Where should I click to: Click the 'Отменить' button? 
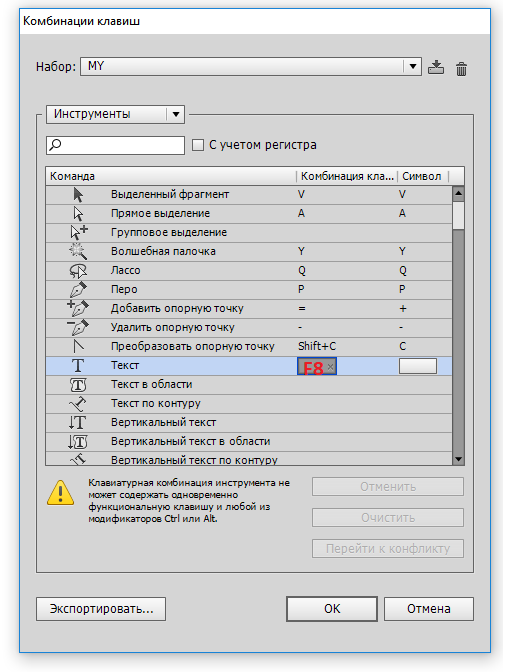pos(388,487)
